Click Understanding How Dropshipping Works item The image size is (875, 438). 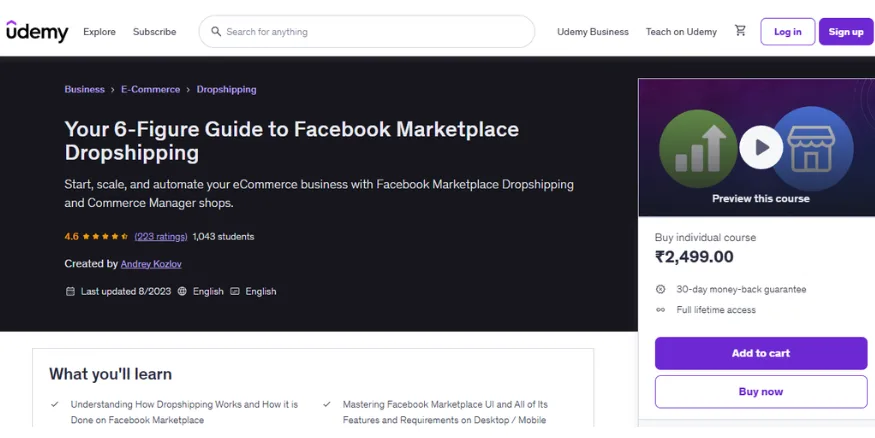tap(184, 412)
